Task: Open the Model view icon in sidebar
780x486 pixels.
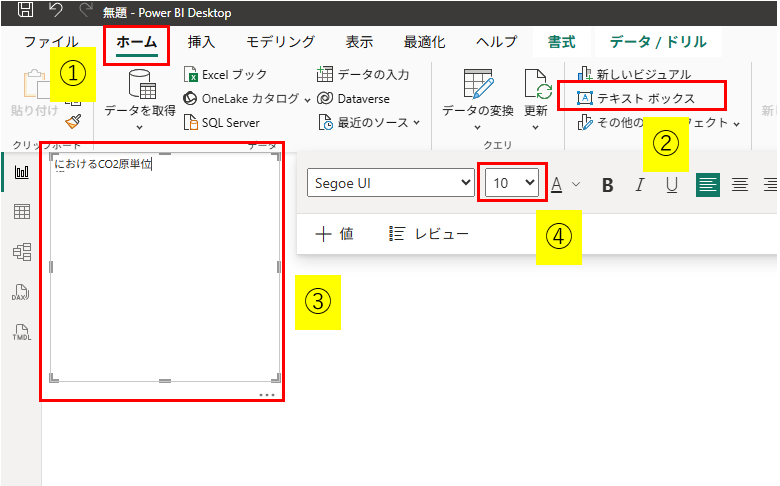Action: click(22, 252)
